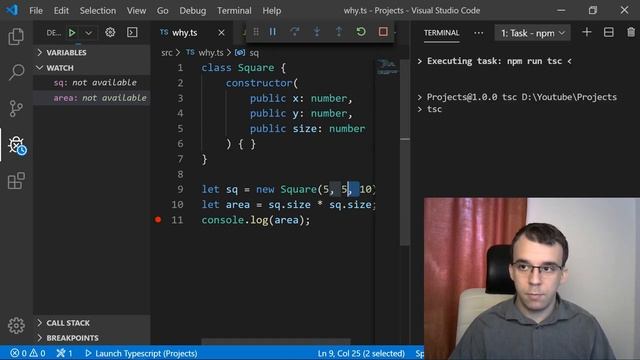The width and height of the screenshot is (640, 360).
Task: Open the Help menu
Action: 272,11
